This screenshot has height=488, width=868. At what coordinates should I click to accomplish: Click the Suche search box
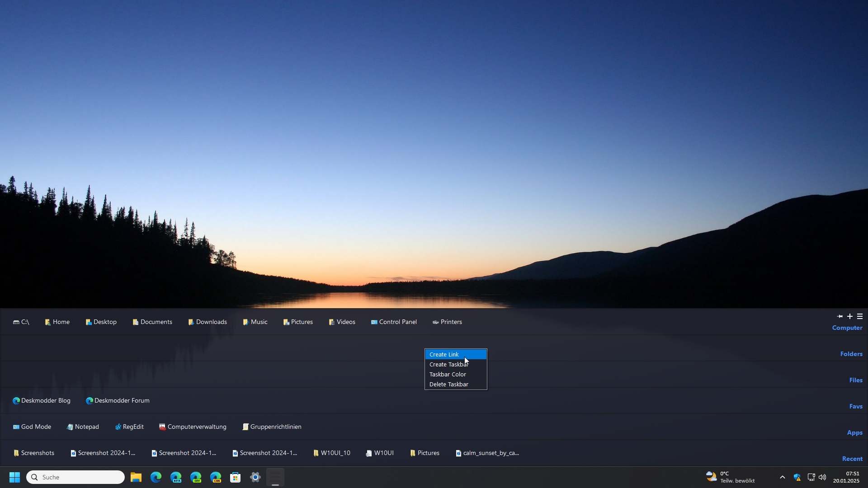pos(75,478)
